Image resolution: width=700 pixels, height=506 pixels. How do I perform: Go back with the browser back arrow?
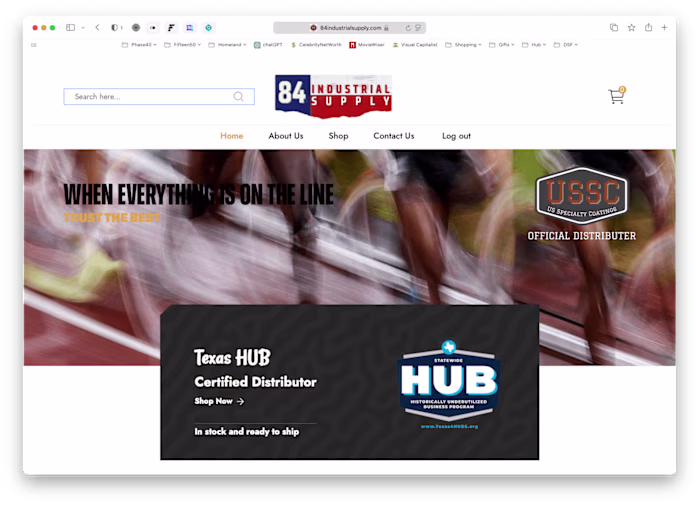[97, 28]
